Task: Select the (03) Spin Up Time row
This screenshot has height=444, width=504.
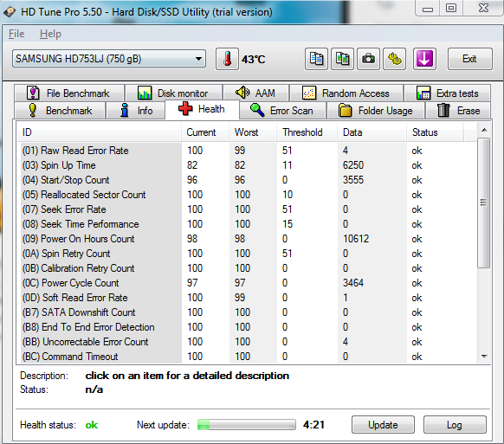Action: (248, 165)
